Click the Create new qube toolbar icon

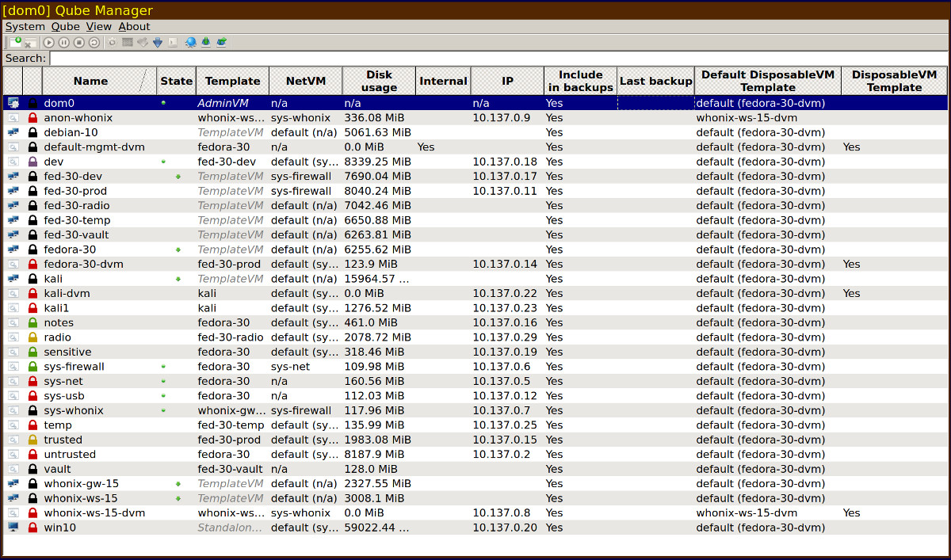coord(15,42)
